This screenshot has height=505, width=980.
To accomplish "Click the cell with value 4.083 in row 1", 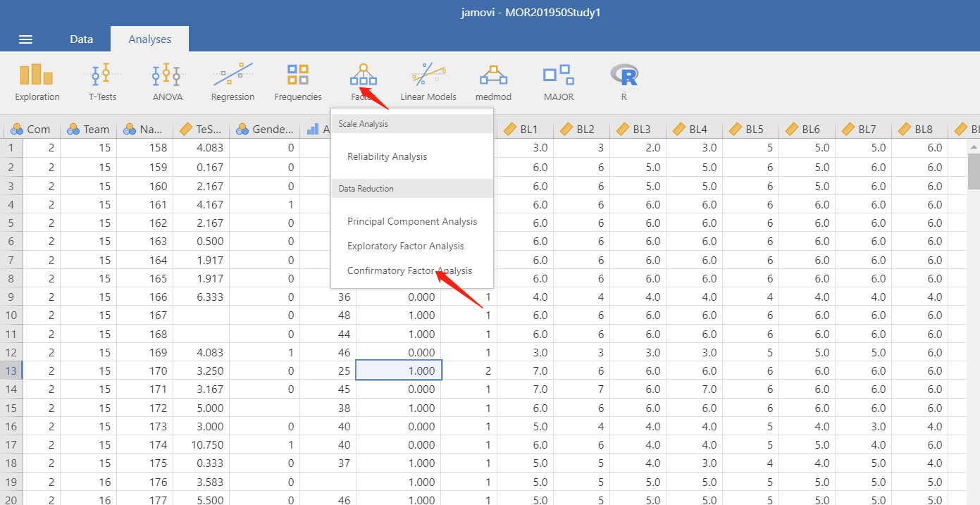I will pos(201,148).
